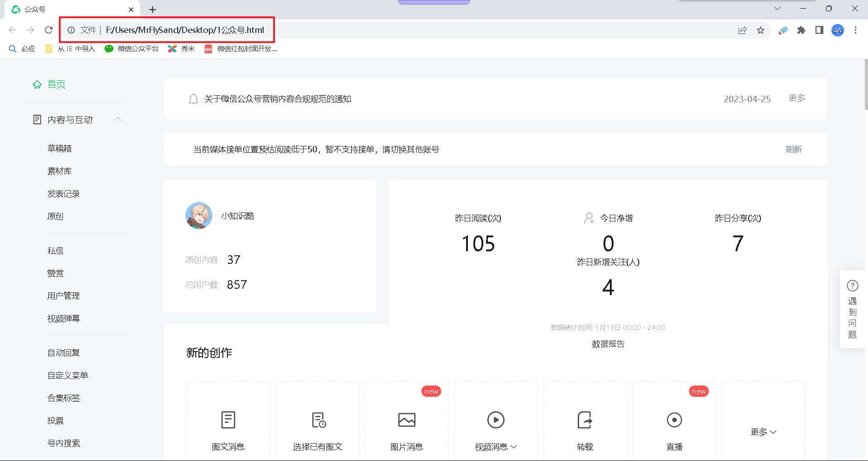Screen dimensions: 868x461
Task: Click the notification bell icon
Action: 193,99
